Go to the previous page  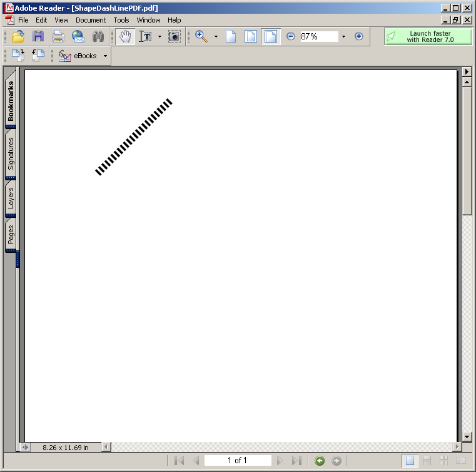(x=196, y=461)
